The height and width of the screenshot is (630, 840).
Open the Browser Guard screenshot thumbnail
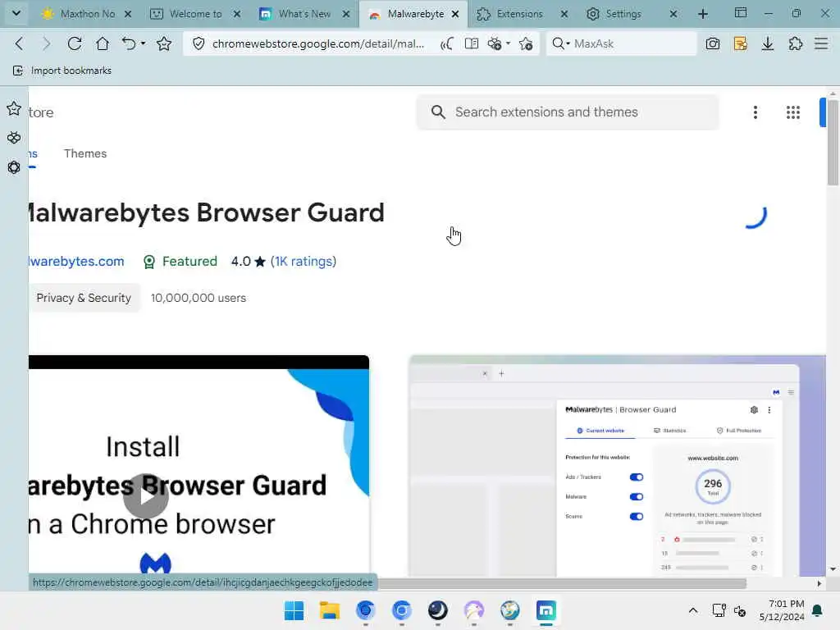pos(617,466)
